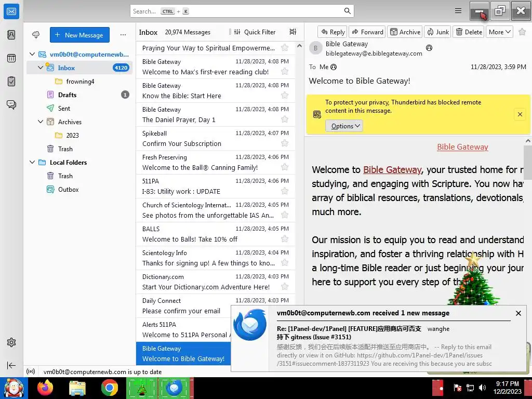Star the Dictionary.com Adventure email
Screen dimensions: 532x399
tap(285, 286)
